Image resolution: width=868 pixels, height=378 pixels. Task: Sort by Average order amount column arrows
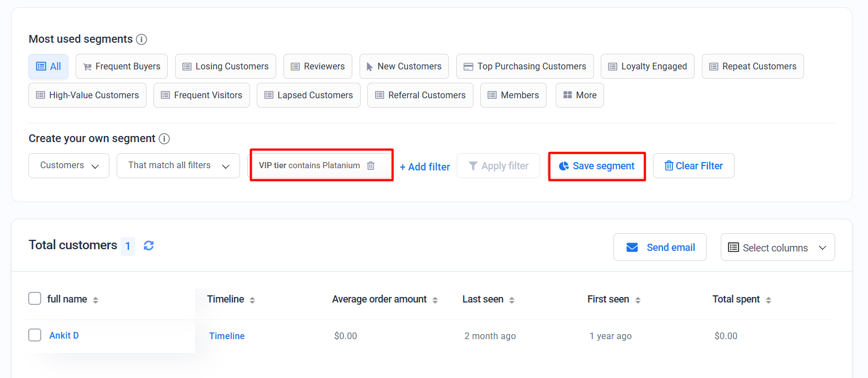[x=435, y=300]
